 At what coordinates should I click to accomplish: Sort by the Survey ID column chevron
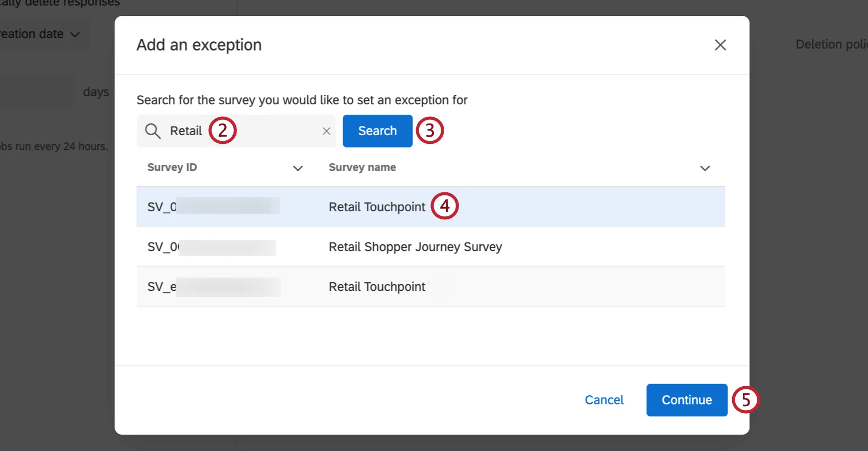click(298, 168)
